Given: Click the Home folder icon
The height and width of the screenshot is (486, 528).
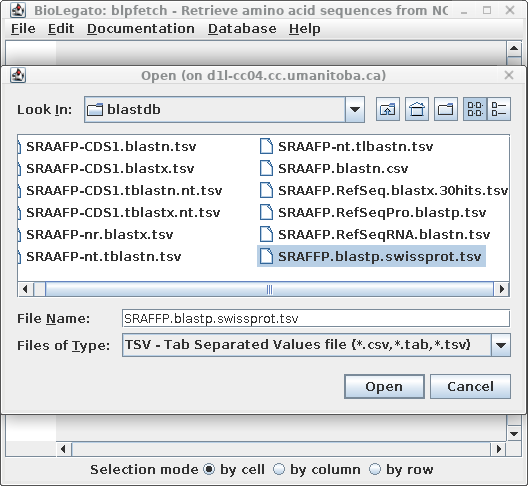Looking at the screenshot, I should coord(417,109).
